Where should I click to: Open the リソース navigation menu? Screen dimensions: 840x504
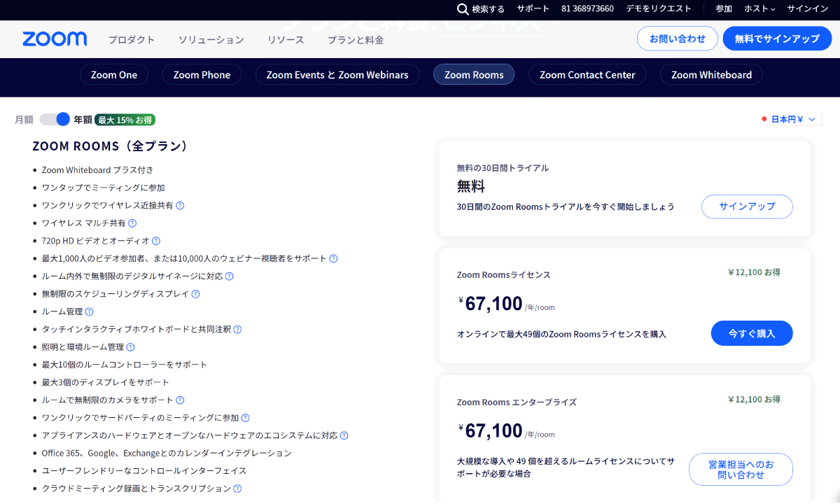(x=286, y=40)
